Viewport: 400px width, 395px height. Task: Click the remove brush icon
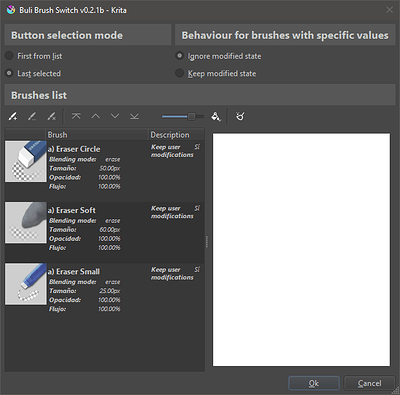click(x=51, y=116)
